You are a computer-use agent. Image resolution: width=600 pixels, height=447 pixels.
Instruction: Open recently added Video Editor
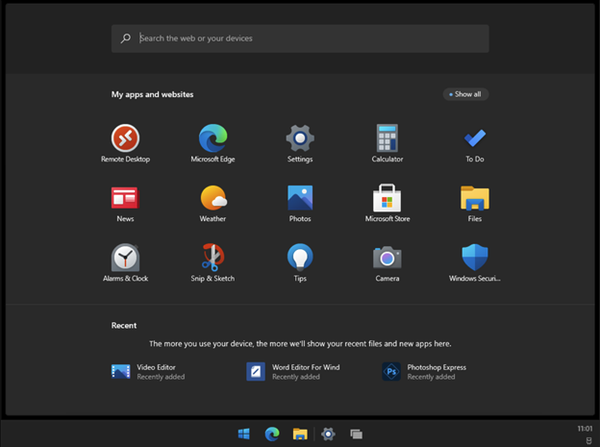click(x=148, y=372)
